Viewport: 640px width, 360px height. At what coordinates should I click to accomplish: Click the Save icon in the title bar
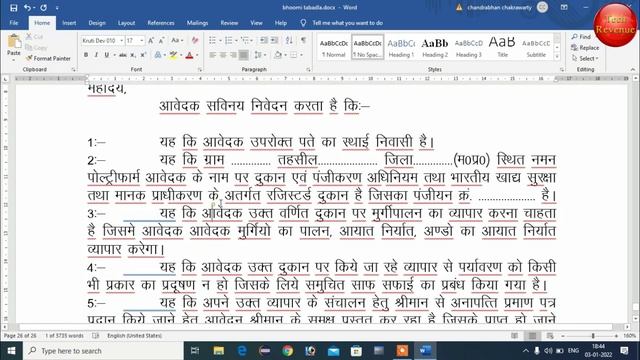coord(13,8)
